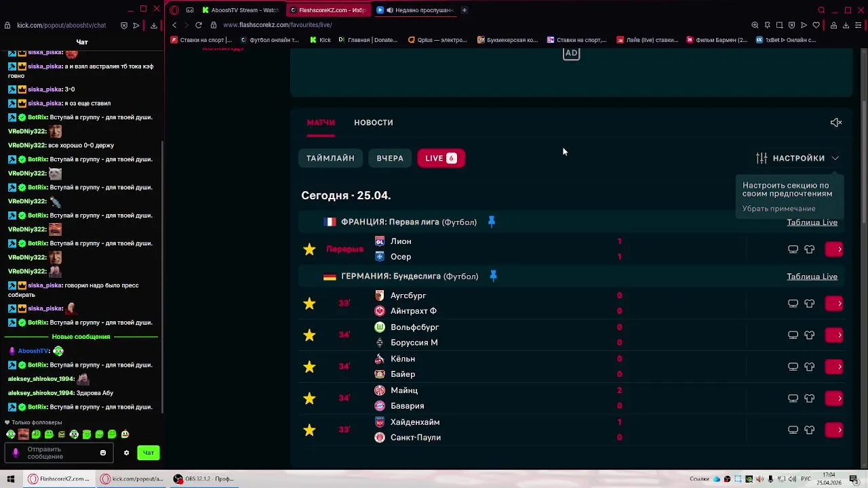This screenshot has width=868, height=488.
Task: Click heart bookmark icon in Opera toolbar
Action: point(816,25)
